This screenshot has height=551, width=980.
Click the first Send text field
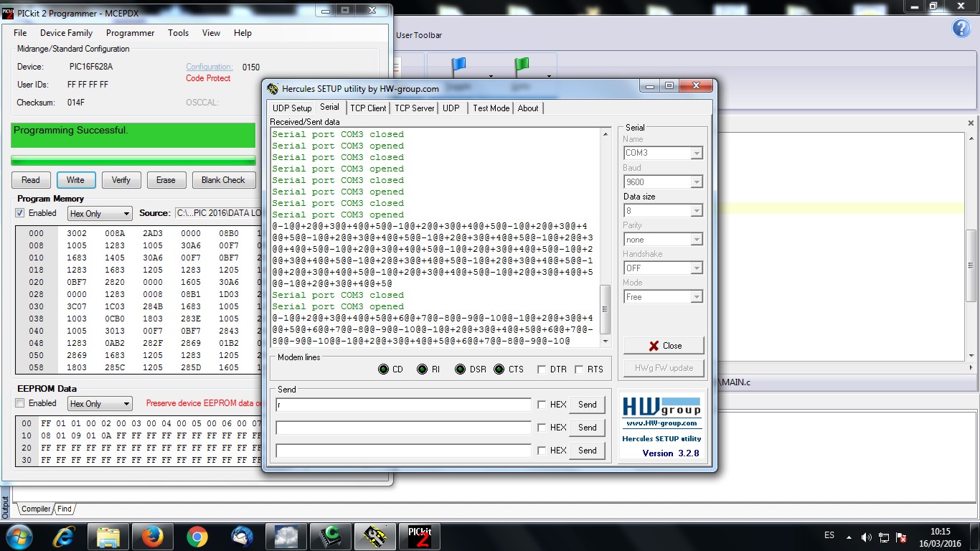(x=403, y=405)
